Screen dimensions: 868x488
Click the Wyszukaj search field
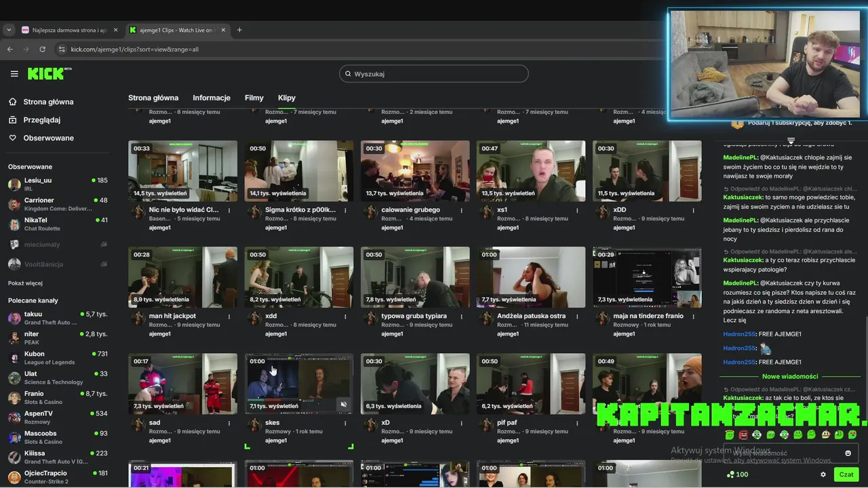click(434, 74)
